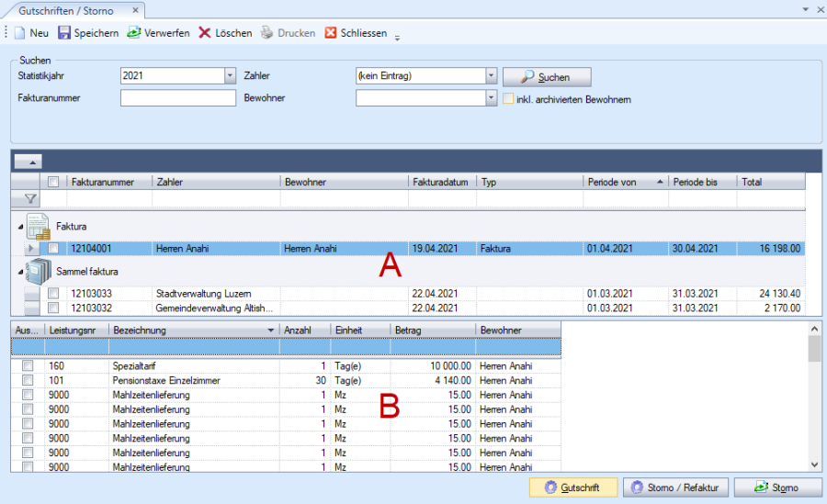
Task: Click the 4 140.00 amount cell
Action: (x=433, y=380)
